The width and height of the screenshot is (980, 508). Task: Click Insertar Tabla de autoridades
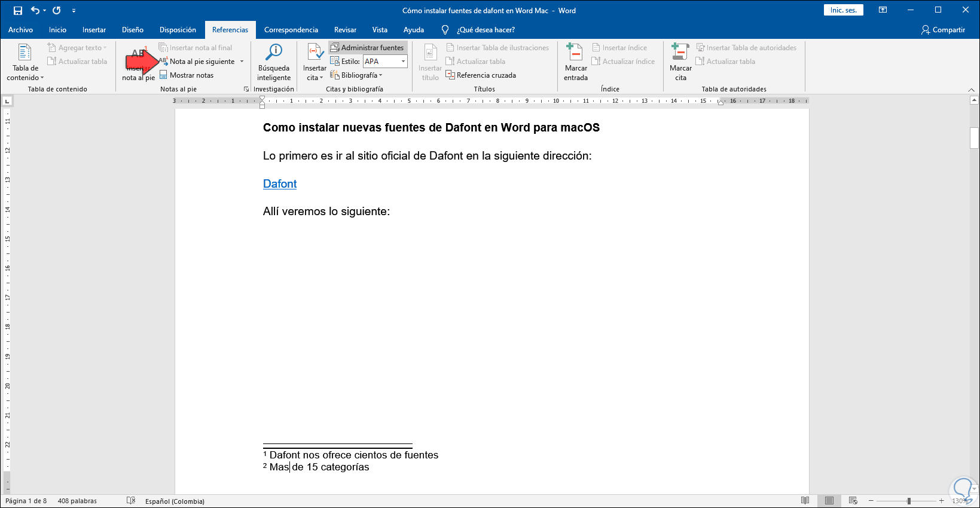(x=746, y=48)
